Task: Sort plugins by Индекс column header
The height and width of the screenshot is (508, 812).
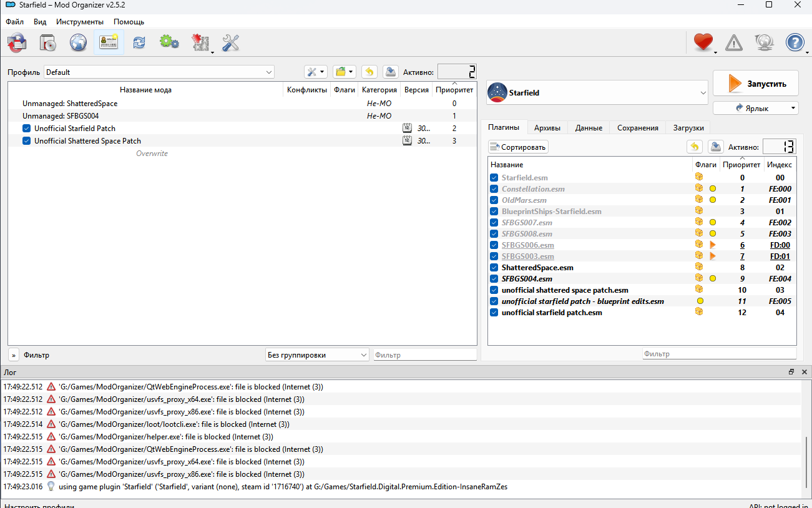Action: (780, 165)
